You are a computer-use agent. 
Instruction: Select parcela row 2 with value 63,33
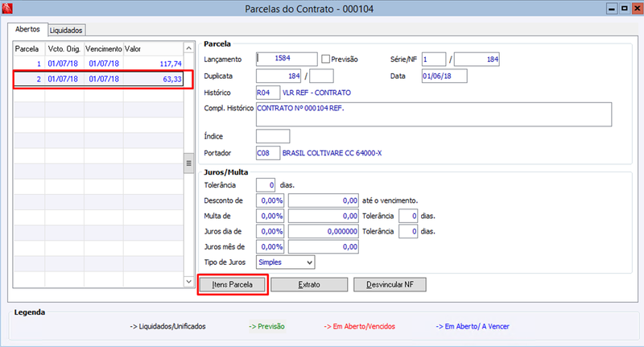(x=98, y=79)
